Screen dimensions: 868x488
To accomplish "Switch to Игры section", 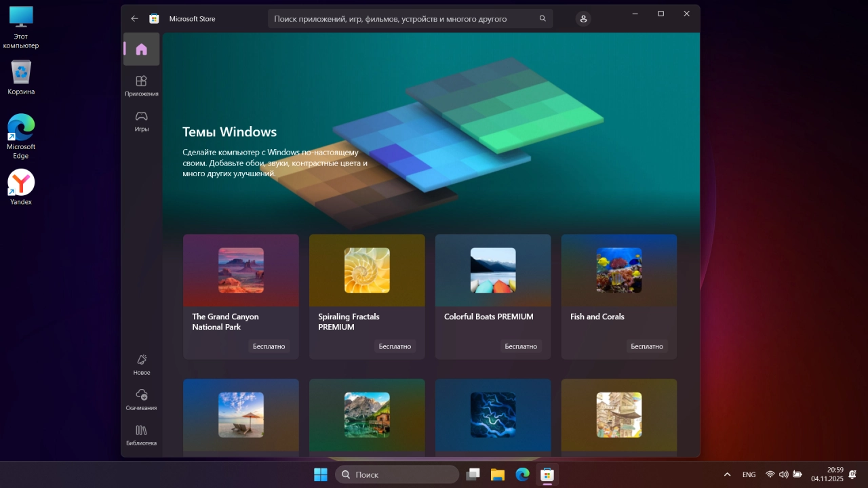I will 141,121.
